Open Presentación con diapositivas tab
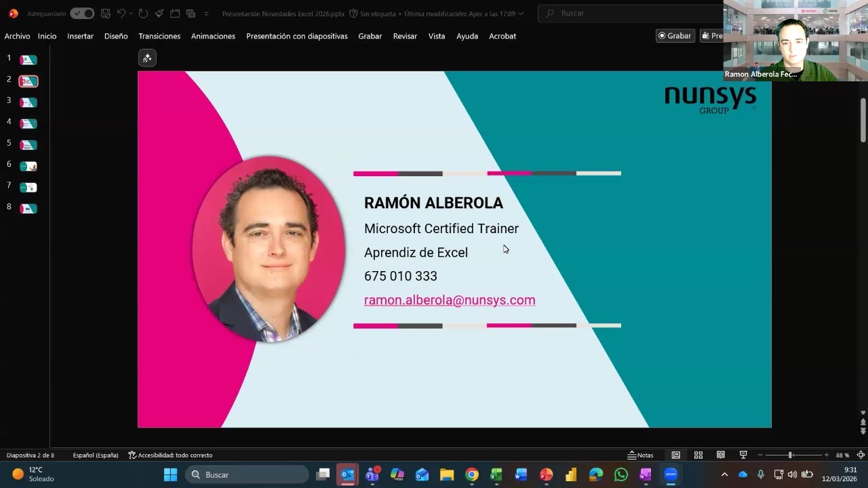This screenshot has height=488, width=868. click(x=297, y=36)
